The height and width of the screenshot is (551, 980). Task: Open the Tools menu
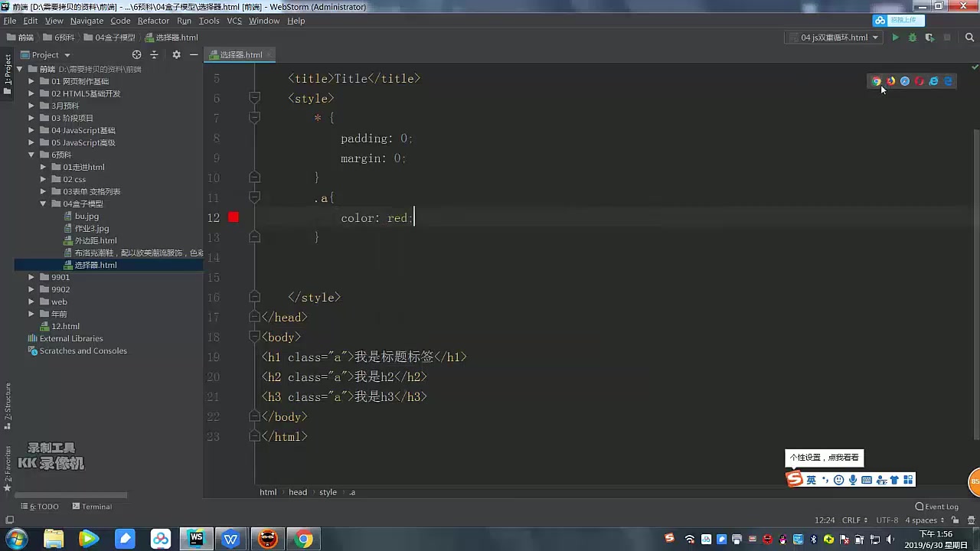point(209,21)
